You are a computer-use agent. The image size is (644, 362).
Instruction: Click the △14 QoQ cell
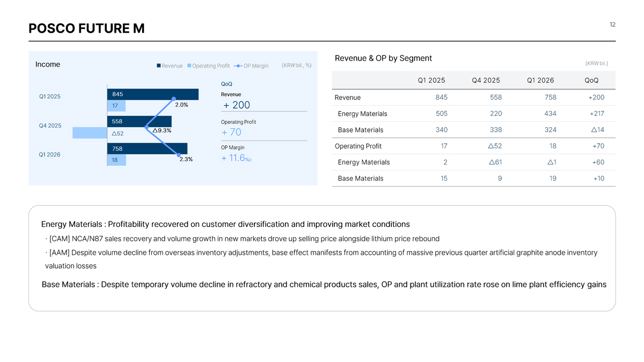[x=597, y=130]
